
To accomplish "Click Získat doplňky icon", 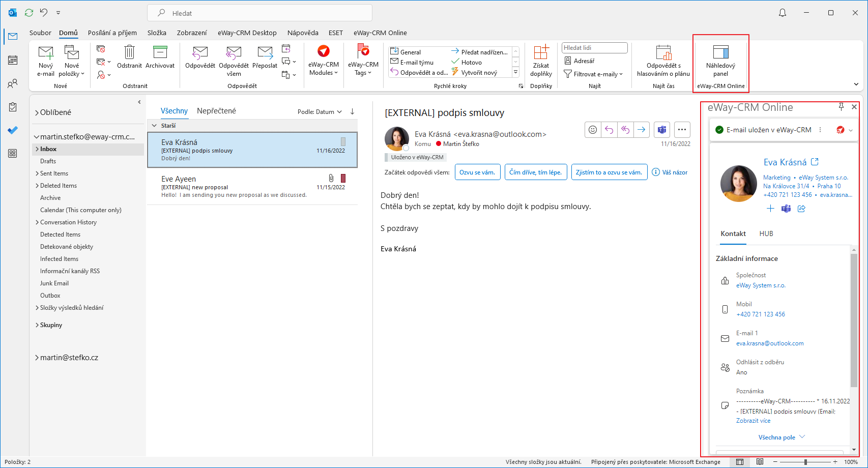I will point(541,52).
